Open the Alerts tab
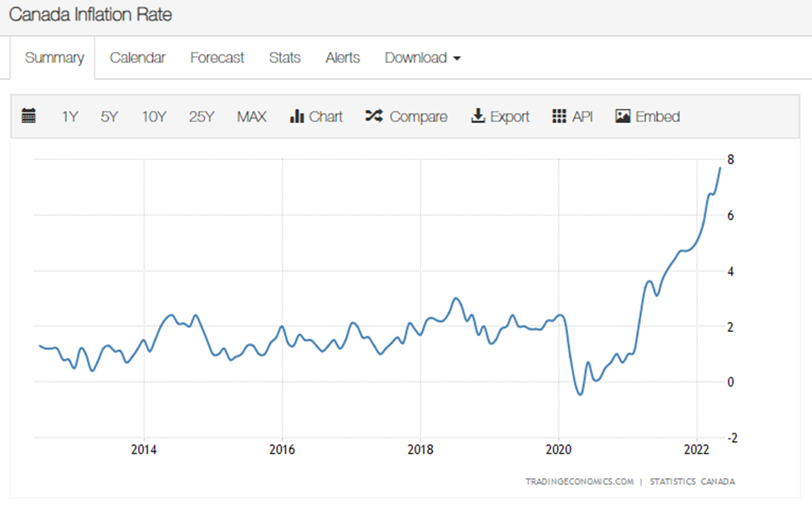The width and height of the screenshot is (812, 507). [342, 58]
